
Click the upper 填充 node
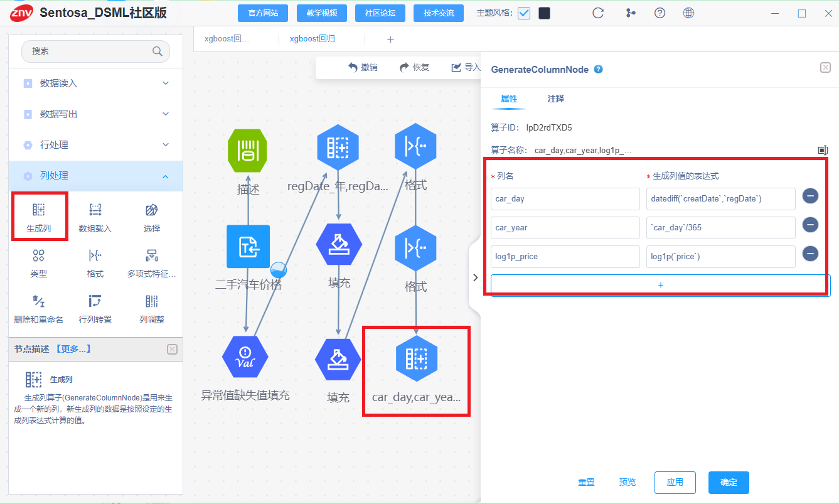point(339,244)
